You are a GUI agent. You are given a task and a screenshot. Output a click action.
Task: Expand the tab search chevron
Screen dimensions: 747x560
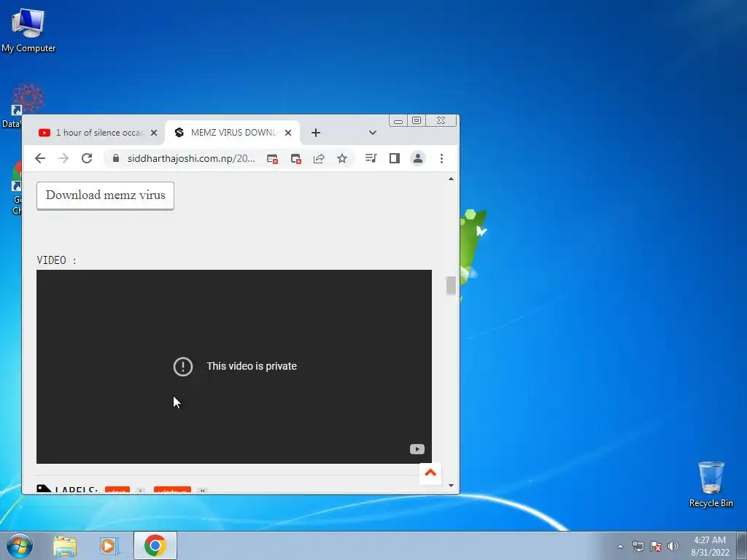coord(373,133)
